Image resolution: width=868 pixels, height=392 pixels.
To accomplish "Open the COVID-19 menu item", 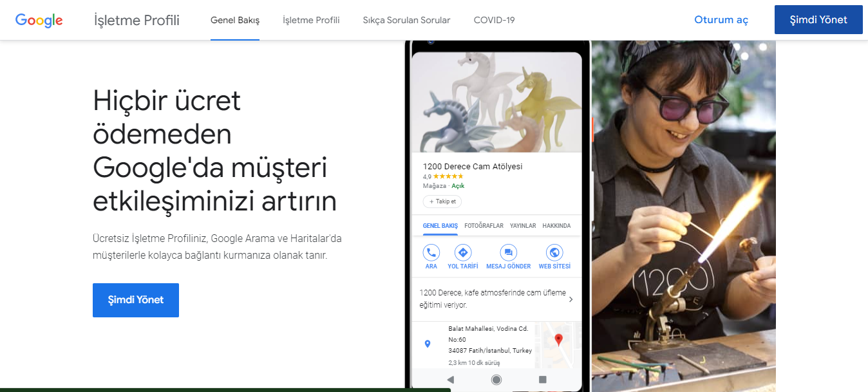I will [494, 20].
